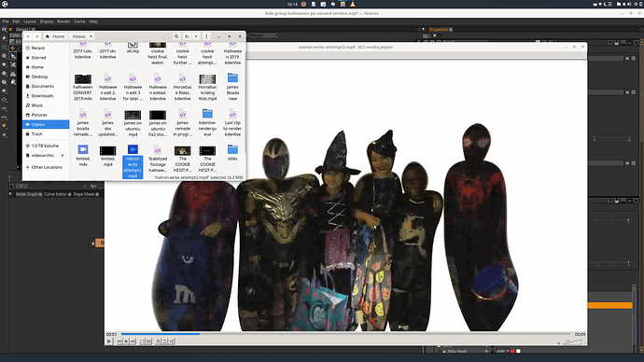Select the titles folder
The image size is (644, 362).
point(232,153)
